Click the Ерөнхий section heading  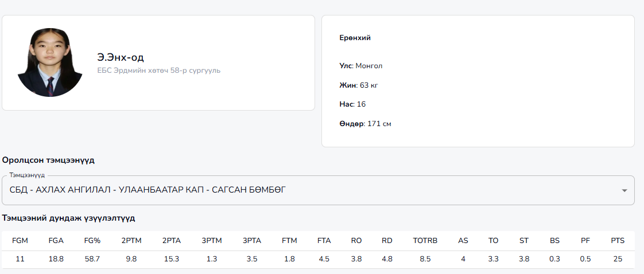coord(355,38)
